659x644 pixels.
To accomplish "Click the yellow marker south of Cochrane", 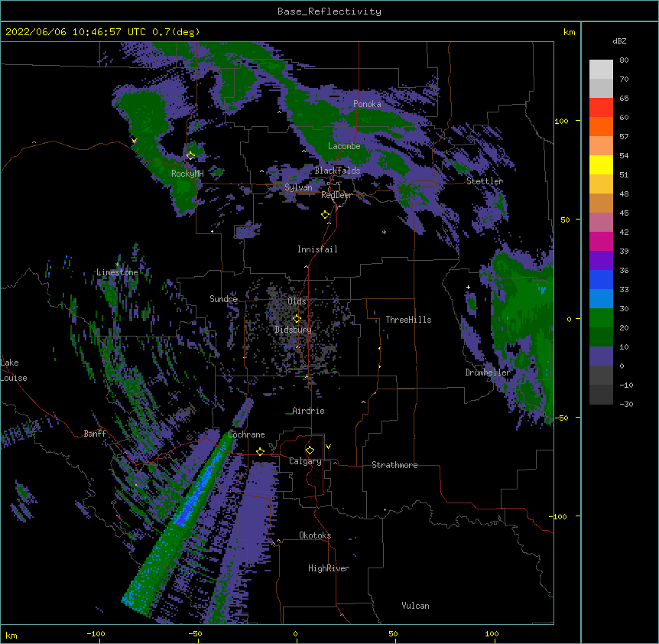I will [260, 451].
